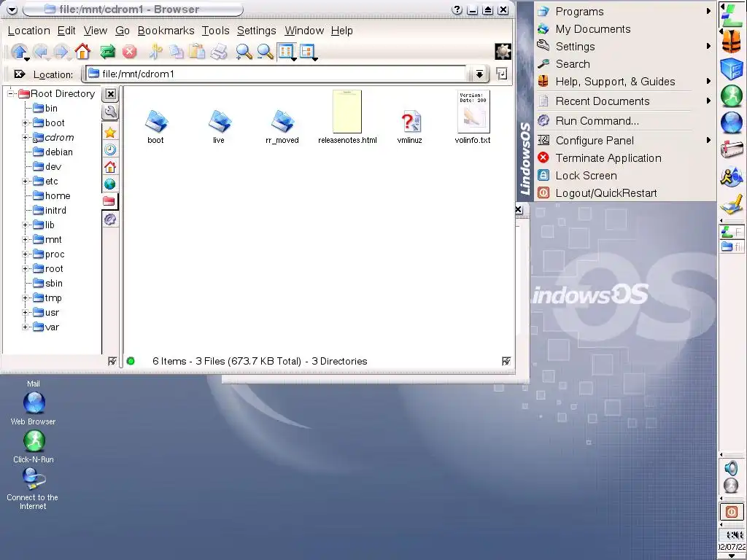The height and width of the screenshot is (560, 747).
Task: Open the sidebar configure wrench button
Action: click(110, 112)
